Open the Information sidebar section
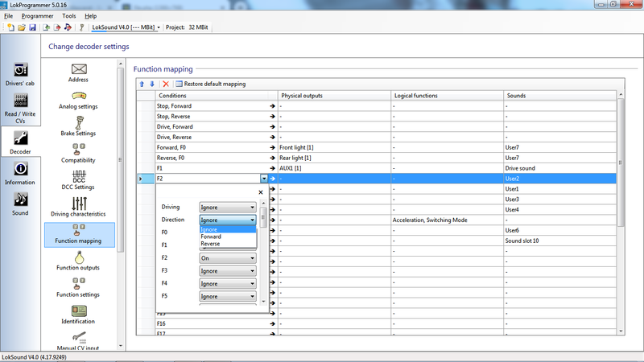644x362 pixels. pos(20,173)
